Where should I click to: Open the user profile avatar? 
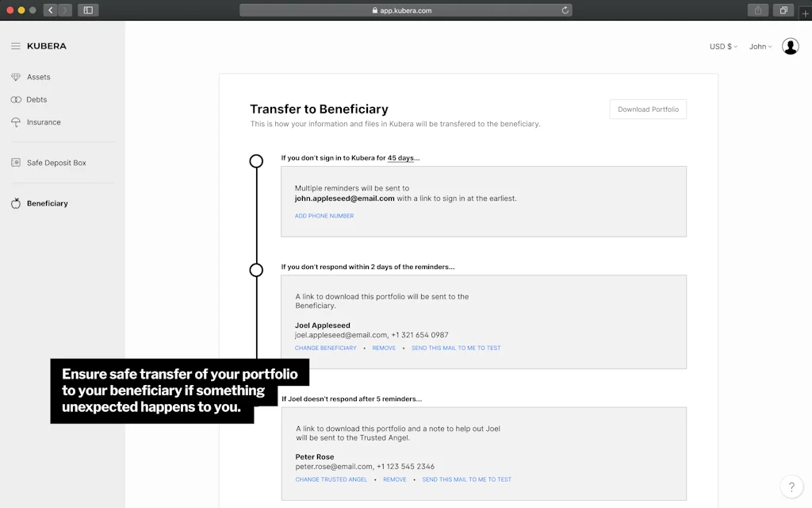click(790, 46)
